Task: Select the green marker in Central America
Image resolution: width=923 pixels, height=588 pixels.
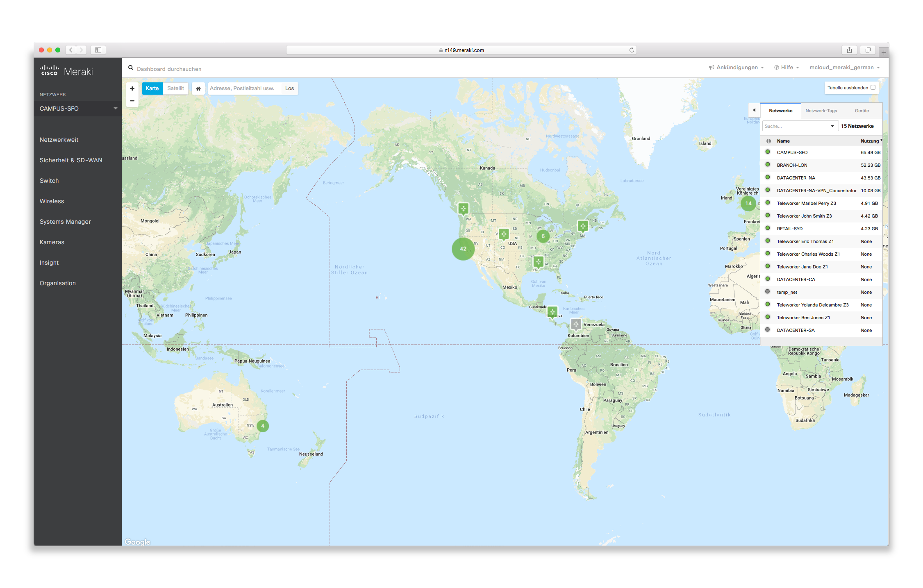Action: point(552,312)
